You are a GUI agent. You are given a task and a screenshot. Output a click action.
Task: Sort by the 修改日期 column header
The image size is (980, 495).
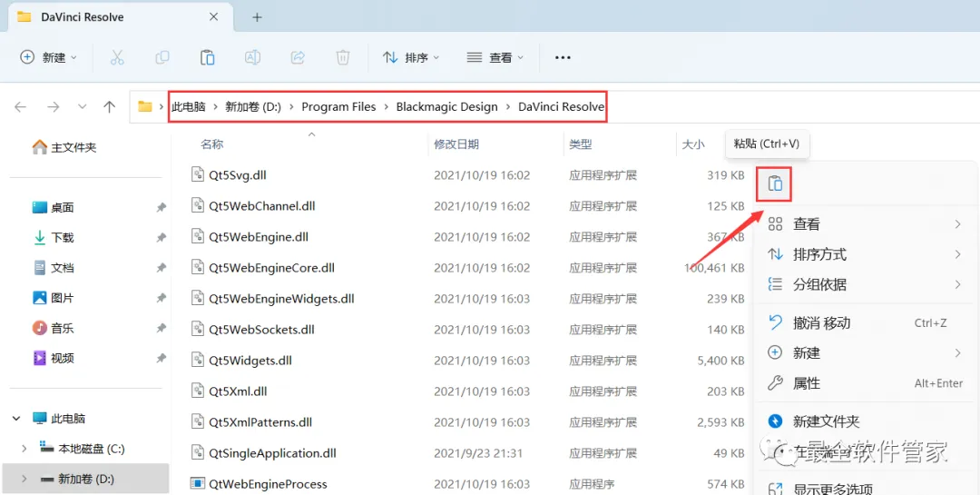click(x=456, y=144)
